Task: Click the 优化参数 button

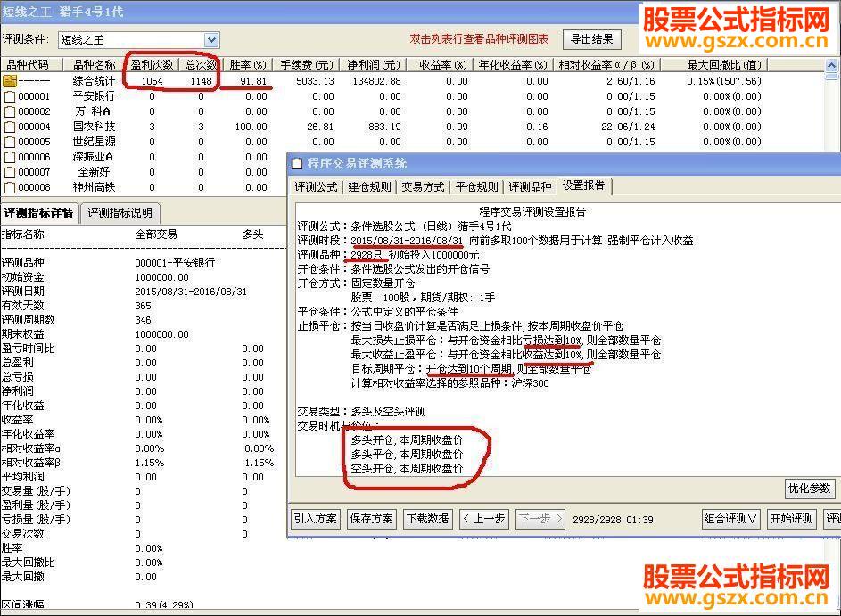Action: point(809,489)
